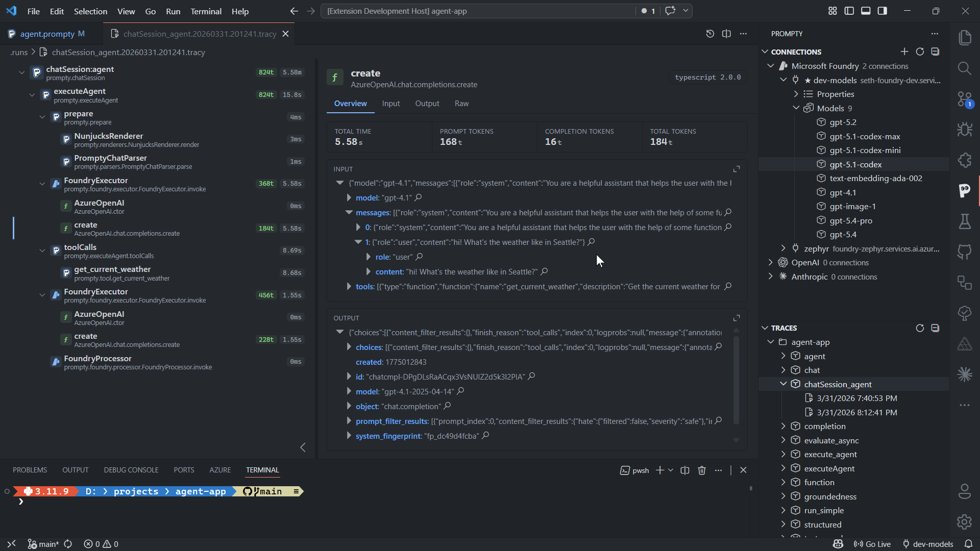Screen dimensions: 980x551
Task: Refresh the TRACES list with its refresh icon
Action: [x=921, y=328]
